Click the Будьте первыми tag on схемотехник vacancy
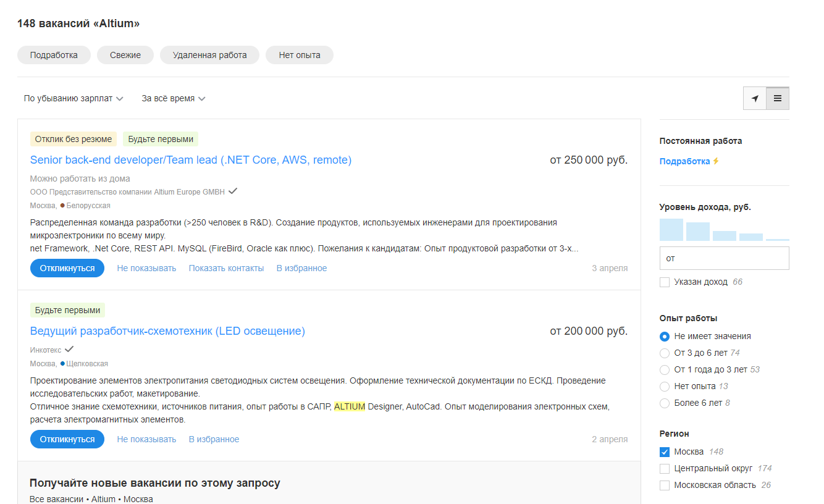Image resolution: width=824 pixels, height=504 pixels. coord(68,310)
